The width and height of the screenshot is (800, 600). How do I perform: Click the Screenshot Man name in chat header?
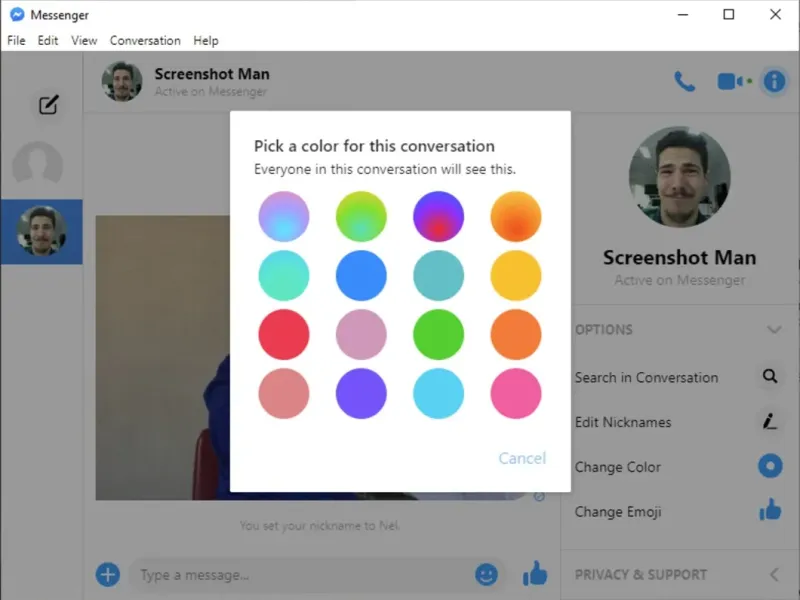(212, 74)
